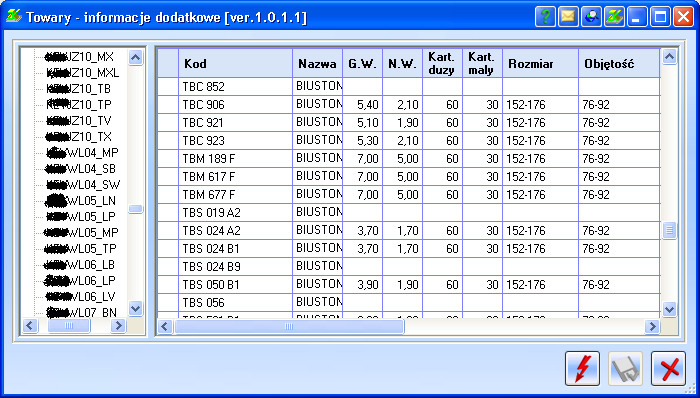Click the table horizontal scrollbar thumb
The image size is (700, 398).
(x=289, y=327)
